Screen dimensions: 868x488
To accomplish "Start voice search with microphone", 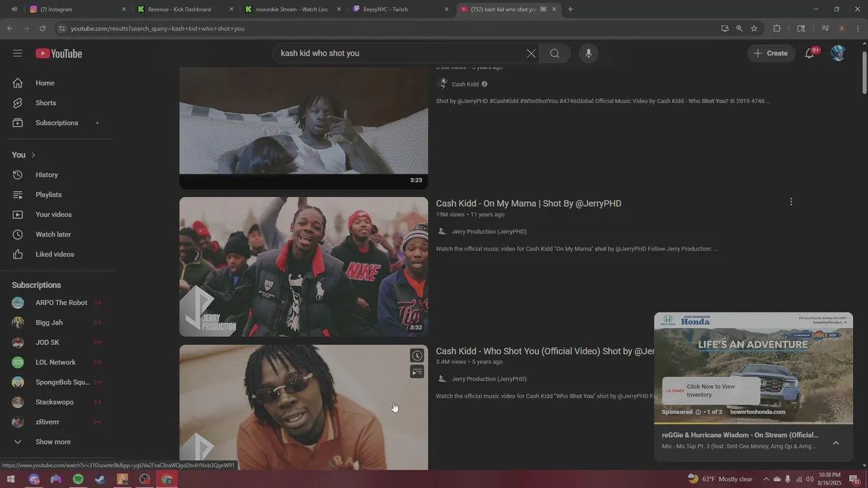I will coord(589,54).
